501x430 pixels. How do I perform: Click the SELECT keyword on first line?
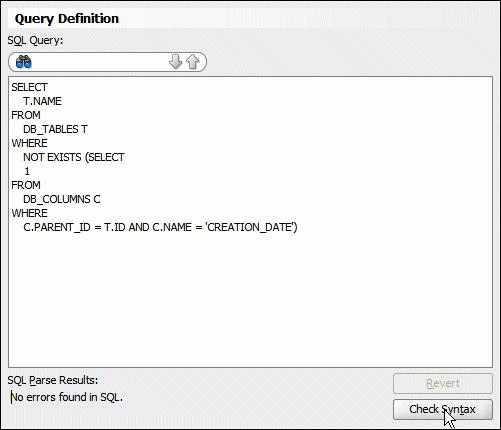[x=29, y=87]
